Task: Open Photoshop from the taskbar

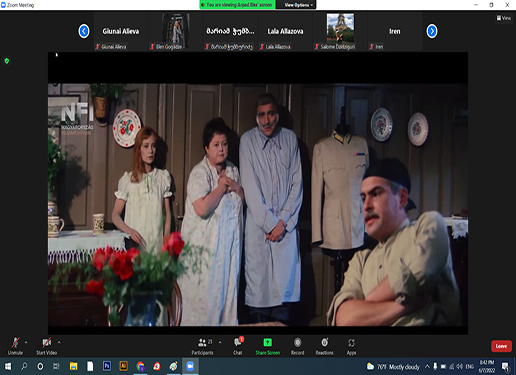Action: click(x=107, y=366)
